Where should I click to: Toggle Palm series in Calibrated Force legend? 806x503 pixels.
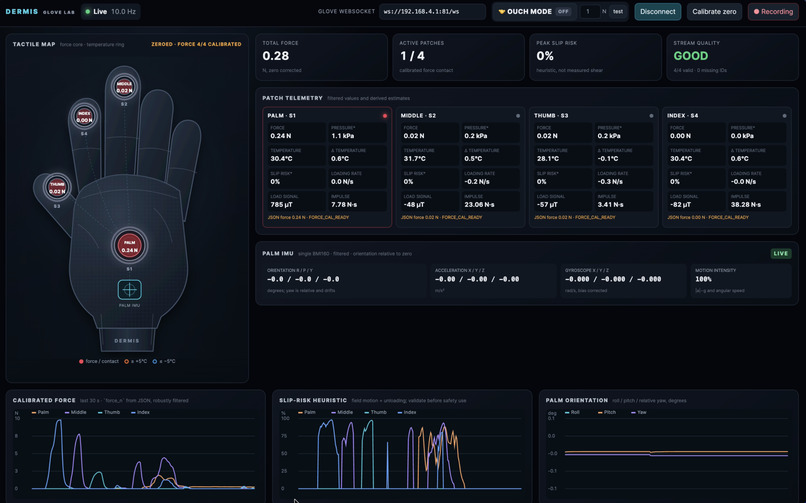tap(40, 412)
